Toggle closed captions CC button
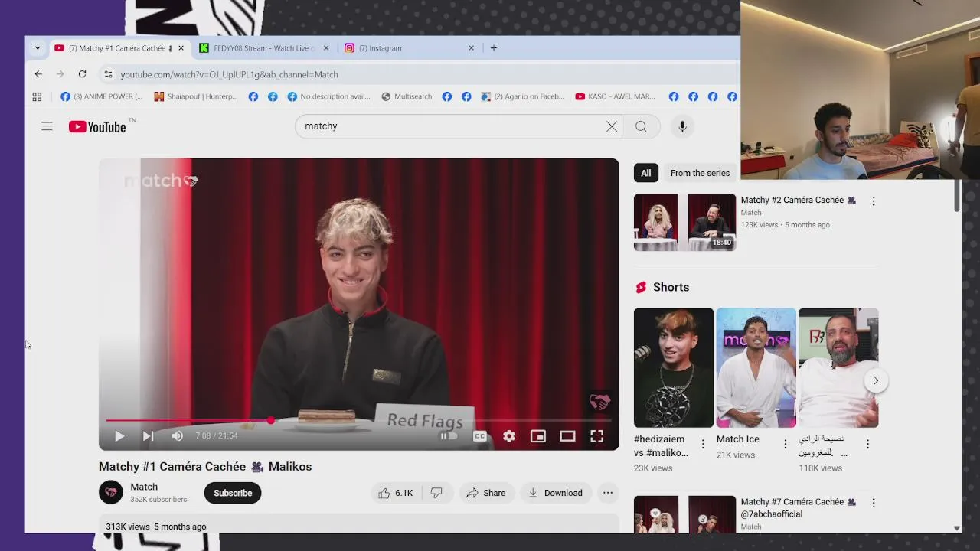This screenshot has width=980, height=551. tap(480, 436)
